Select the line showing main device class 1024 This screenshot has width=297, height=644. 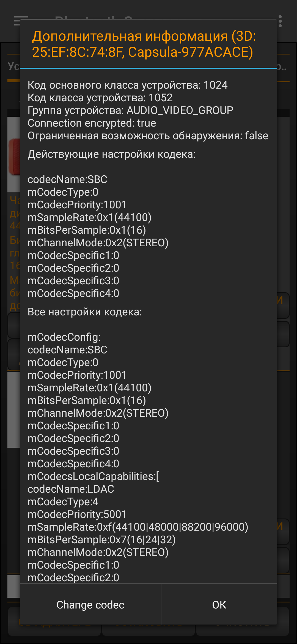pos(127,85)
